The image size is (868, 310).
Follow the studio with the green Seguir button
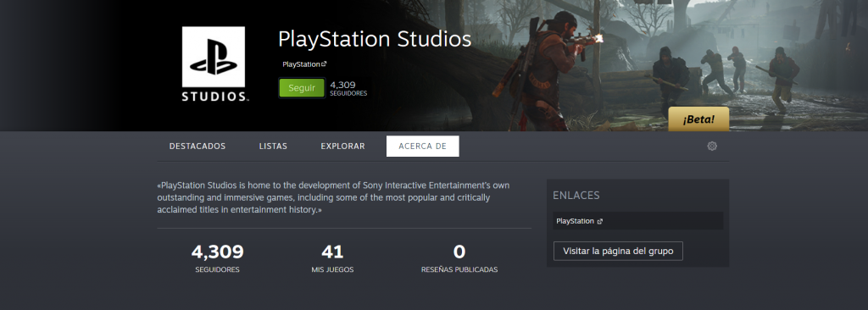302,88
